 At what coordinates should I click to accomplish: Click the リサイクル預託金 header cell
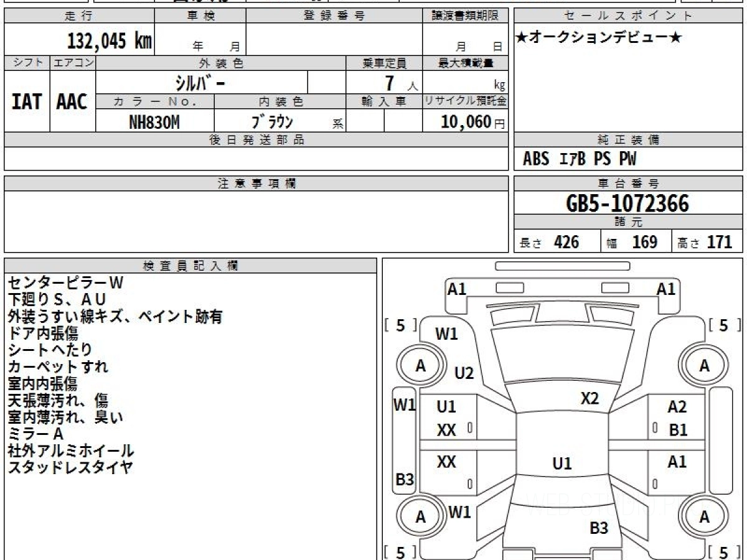[x=466, y=101]
